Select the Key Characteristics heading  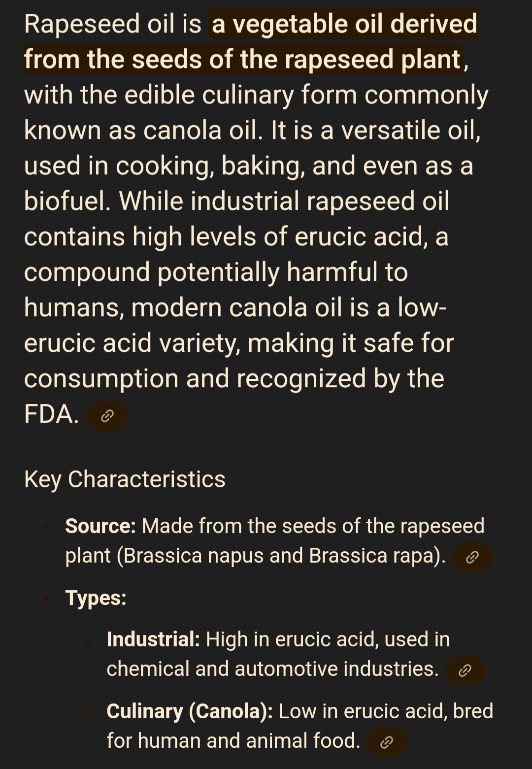pyautogui.click(x=125, y=479)
